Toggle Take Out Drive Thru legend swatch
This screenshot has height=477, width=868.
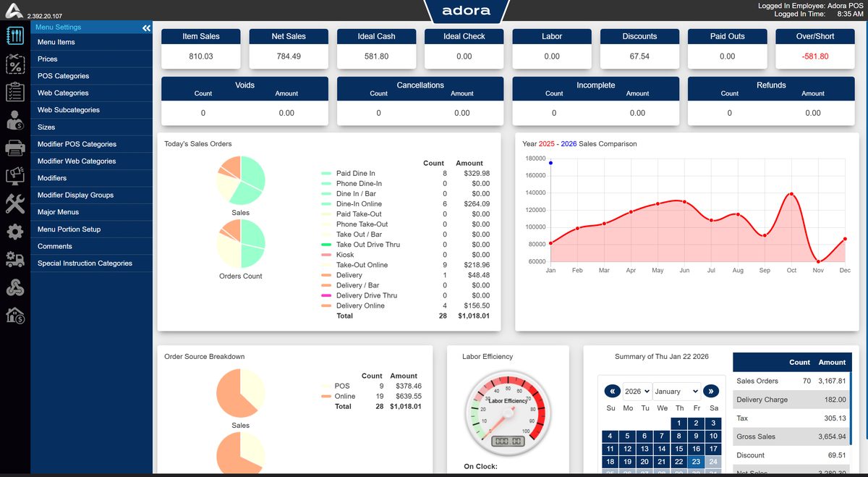click(325, 245)
